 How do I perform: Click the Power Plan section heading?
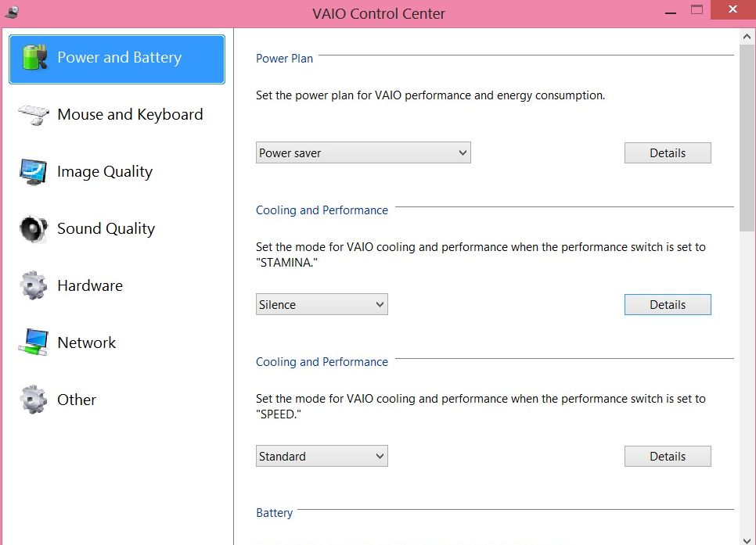pyautogui.click(x=284, y=59)
